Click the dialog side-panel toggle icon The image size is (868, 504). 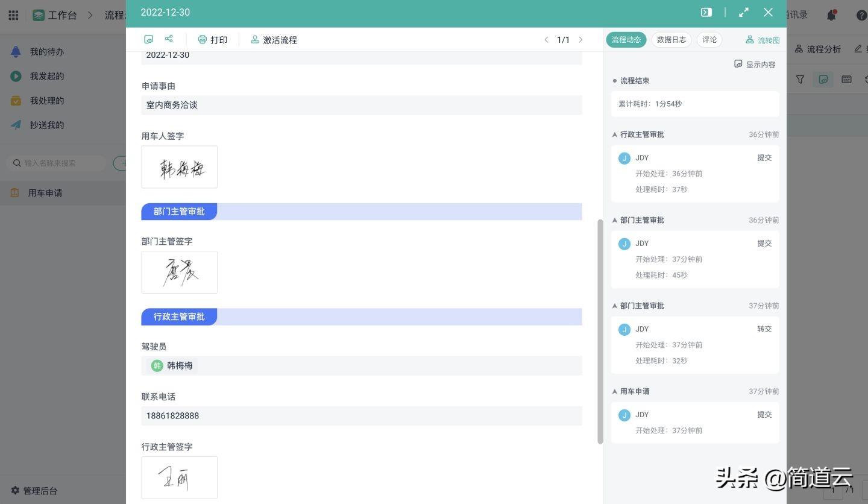(x=706, y=12)
